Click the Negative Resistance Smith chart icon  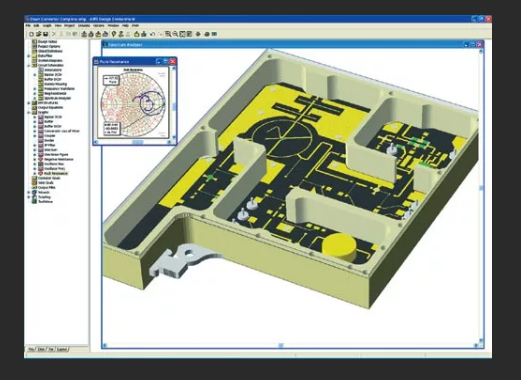pyautogui.click(x=41, y=159)
